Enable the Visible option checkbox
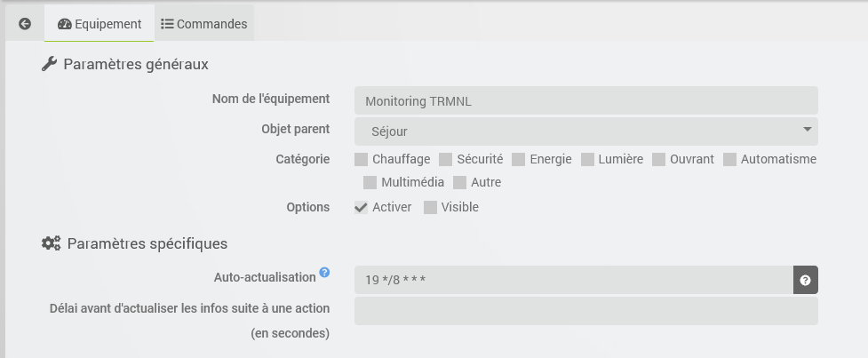868x358 pixels. click(431, 208)
